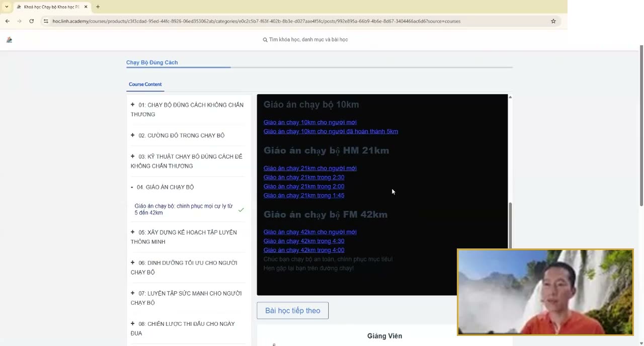Open Giáo án chạy 21km trong 2:30

(304, 177)
